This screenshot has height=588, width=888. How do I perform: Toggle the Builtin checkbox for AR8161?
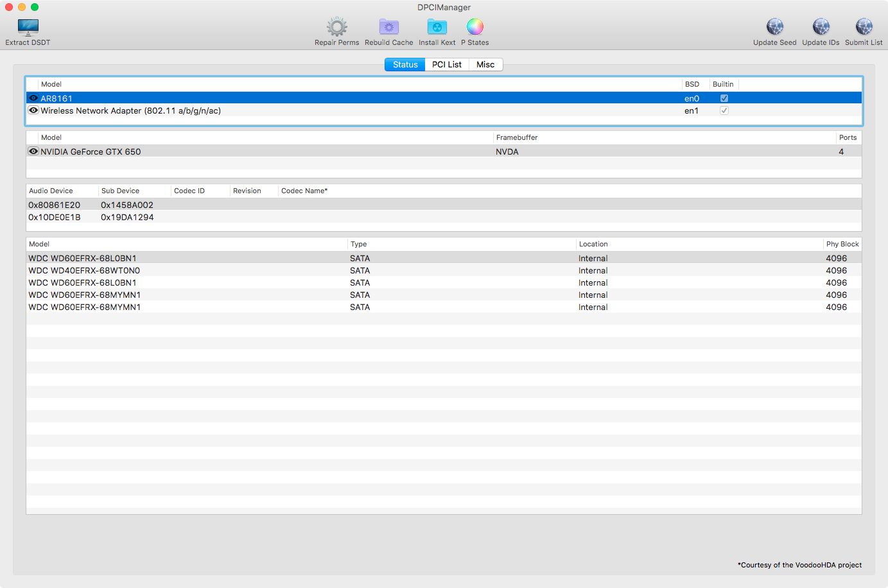click(724, 98)
